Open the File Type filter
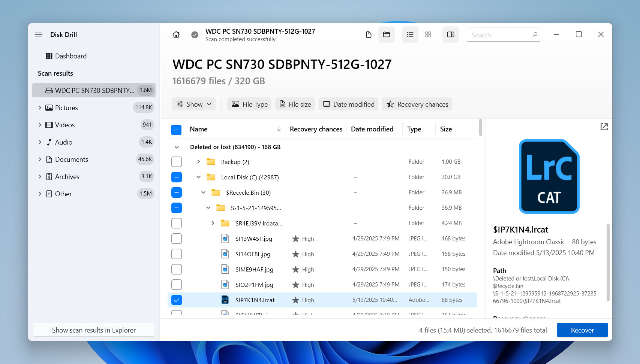Viewport: 640px width, 364px height. (249, 104)
